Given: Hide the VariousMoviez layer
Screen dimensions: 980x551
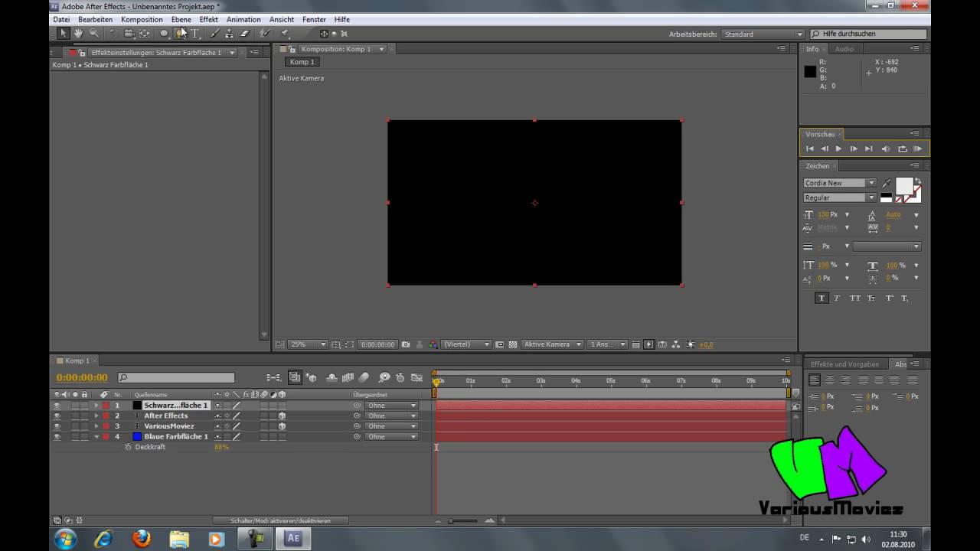Looking at the screenshot, I should (56, 426).
